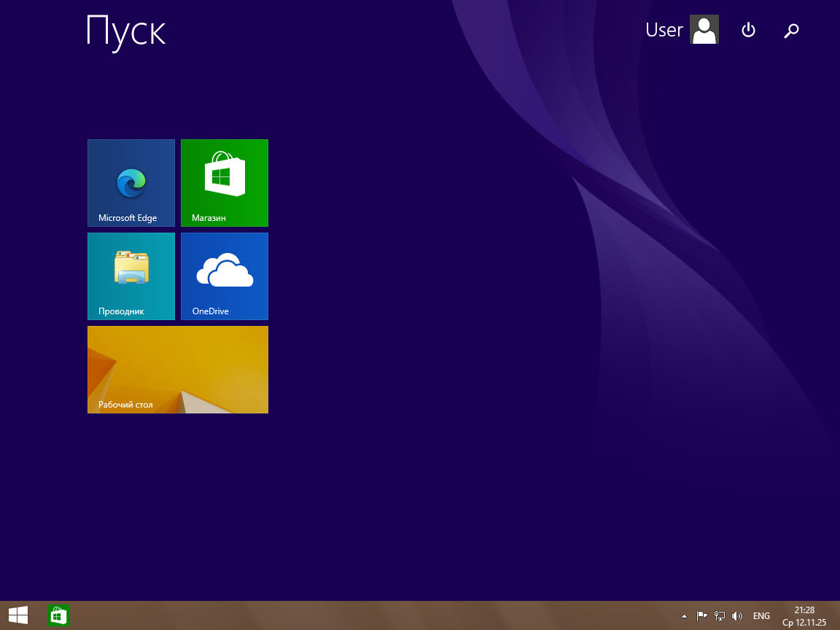Open the Проводник file explorer tile
Viewport: 840px width, 630px height.
[131, 276]
